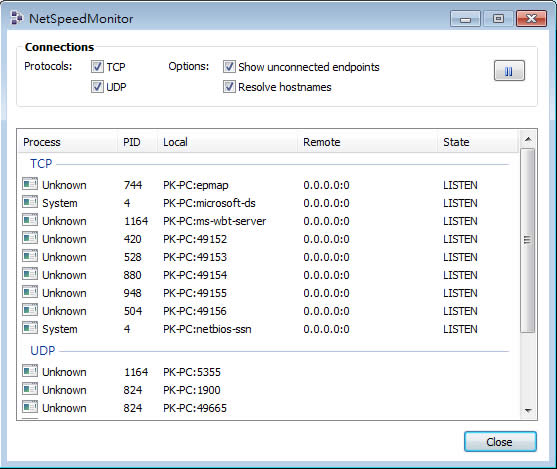
Task: Click process icon in PK-PC:49152 row
Action: pos(30,238)
